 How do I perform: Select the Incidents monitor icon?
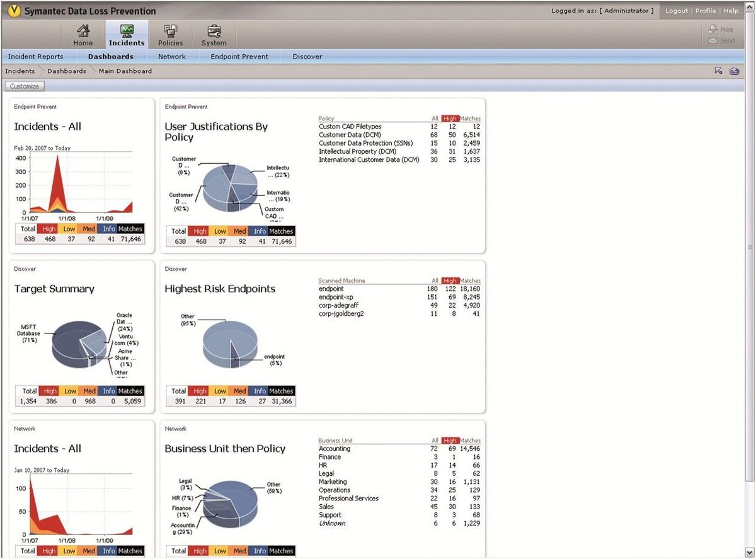pos(127,32)
